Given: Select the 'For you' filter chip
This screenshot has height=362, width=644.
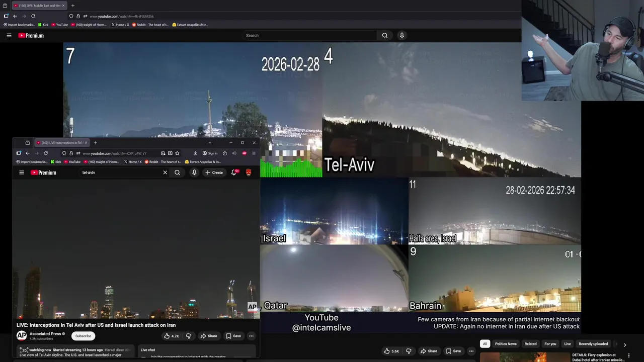Looking at the screenshot, I should tap(550, 344).
